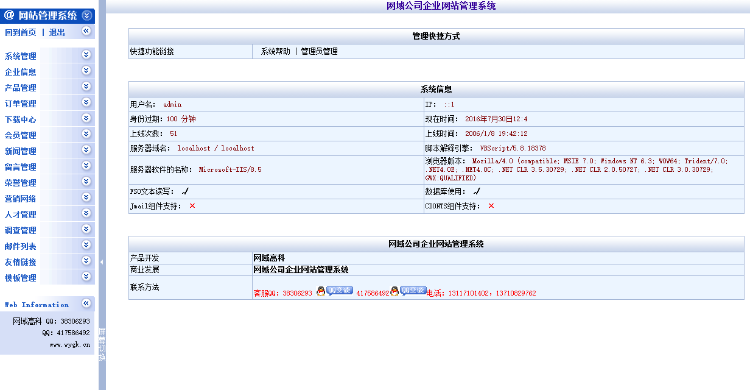Expand the 营销网络 chevron in the sidebar
This screenshot has width=750, height=390.
click(86, 197)
